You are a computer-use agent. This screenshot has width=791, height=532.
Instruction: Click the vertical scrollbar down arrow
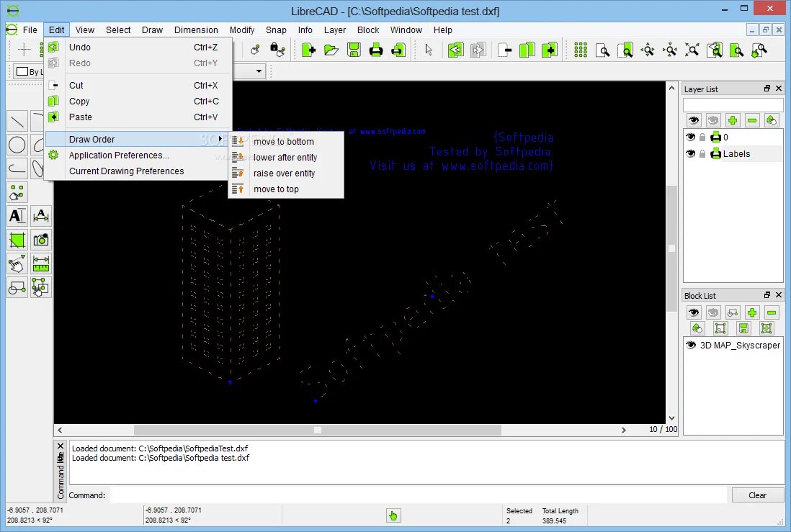tap(671, 418)
